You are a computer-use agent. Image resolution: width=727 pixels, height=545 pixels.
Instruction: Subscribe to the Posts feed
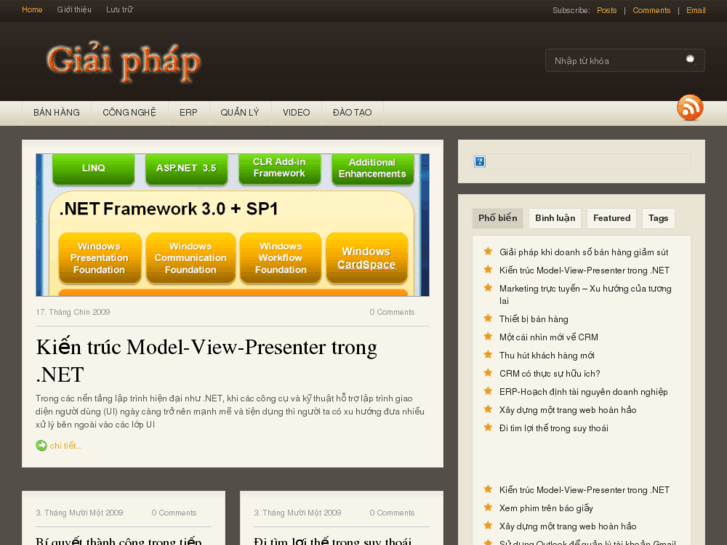(606, 10)
